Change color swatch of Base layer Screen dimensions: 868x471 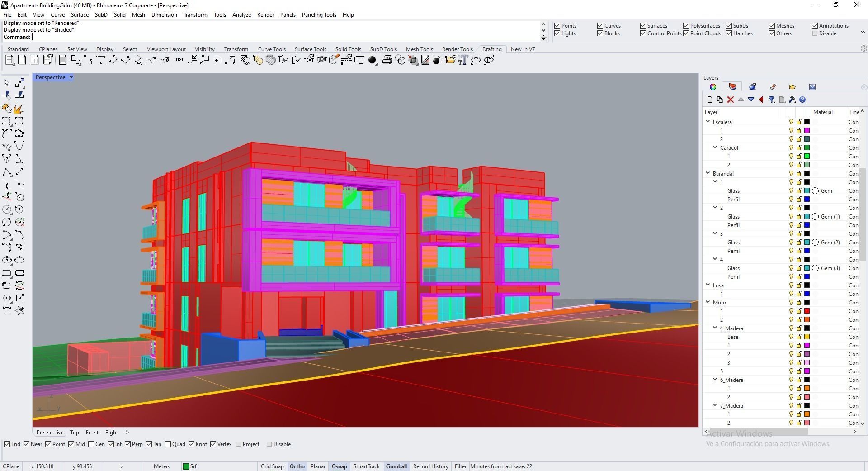(x=807, y=337)
